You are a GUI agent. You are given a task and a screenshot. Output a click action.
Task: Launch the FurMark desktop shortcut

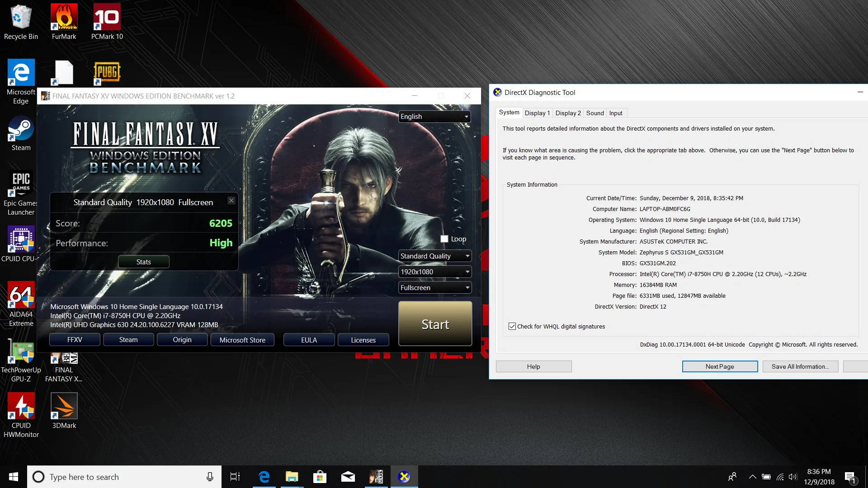(64, 22)
